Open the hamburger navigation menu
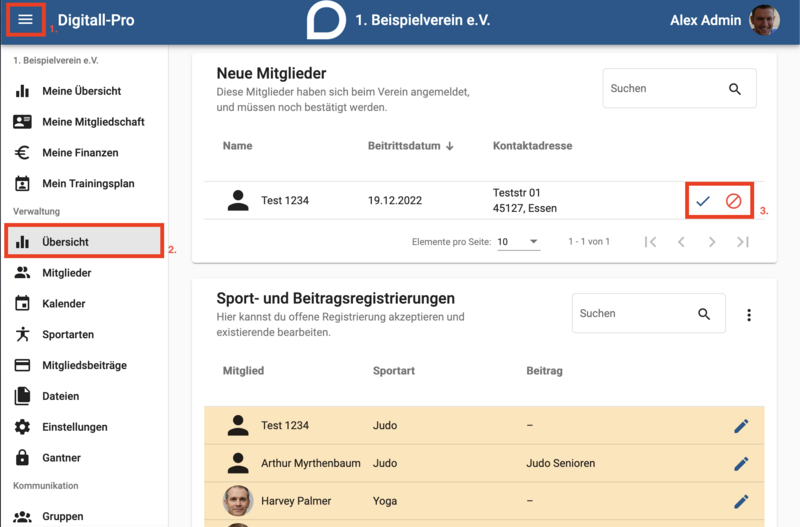Screen dimensions: 800x527 [25, 19]
